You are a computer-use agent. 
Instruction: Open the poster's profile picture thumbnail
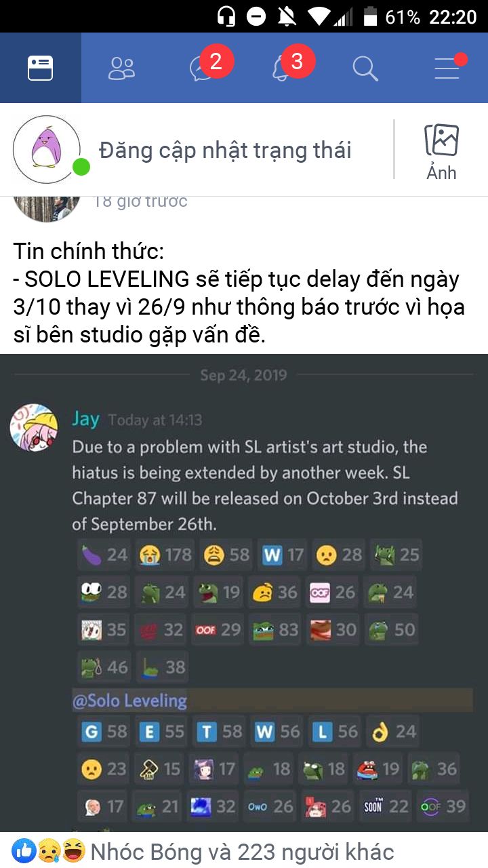click(47, 208)
